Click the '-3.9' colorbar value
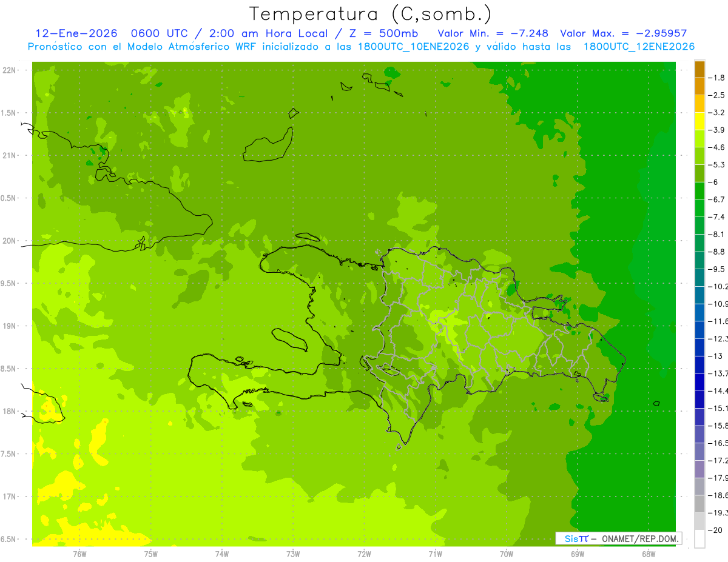The height and width of the screenshot is (562, 728). pos(717,130)
